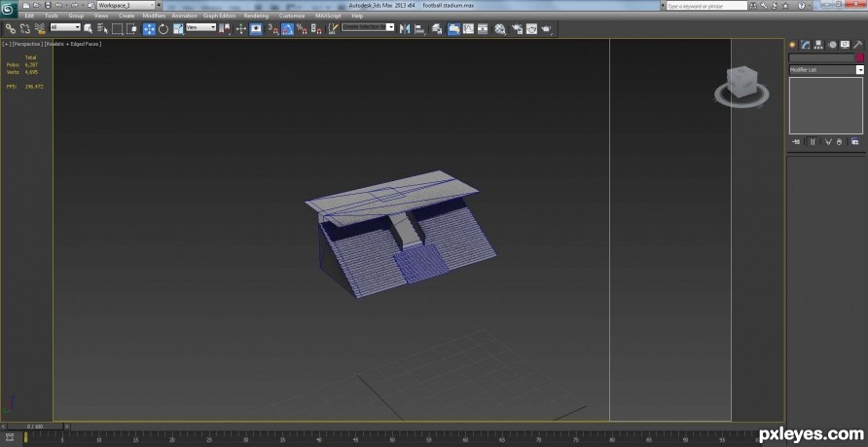Click the Mirror tool icon

(x=405, y=29)
